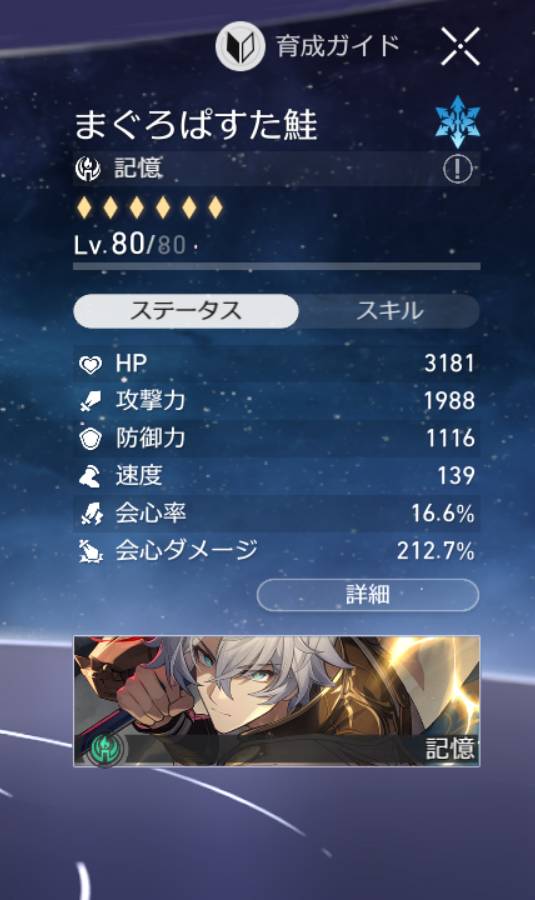This screenshot has height=900, width=535.
Task: Open the 育成ガイド book icon
Action: [x=240, y=46]
